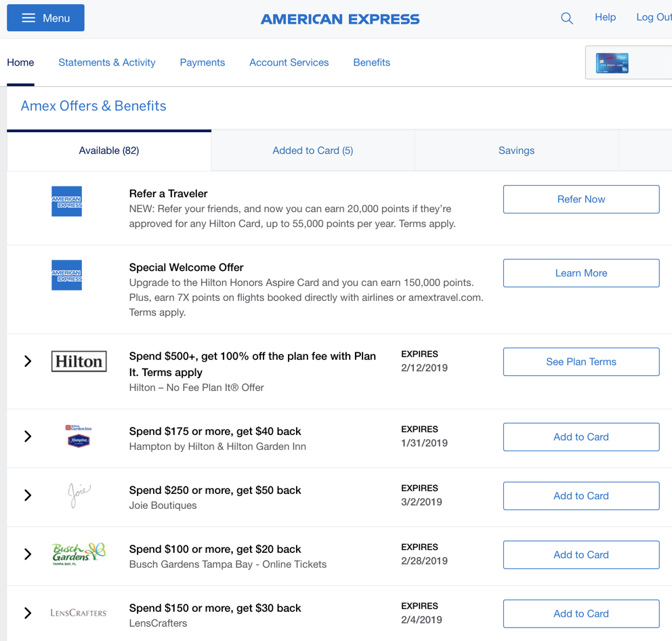Open Statements & Activity menu
The image size is (672, 641).
(x=107, y=62)
